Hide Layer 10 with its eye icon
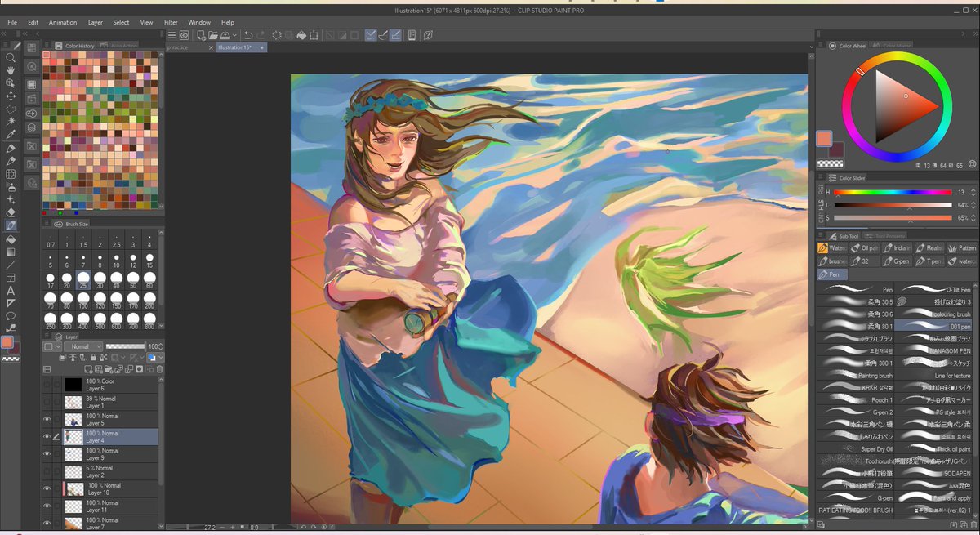Viewport: 980px width, 535px height. pos(47,488)
